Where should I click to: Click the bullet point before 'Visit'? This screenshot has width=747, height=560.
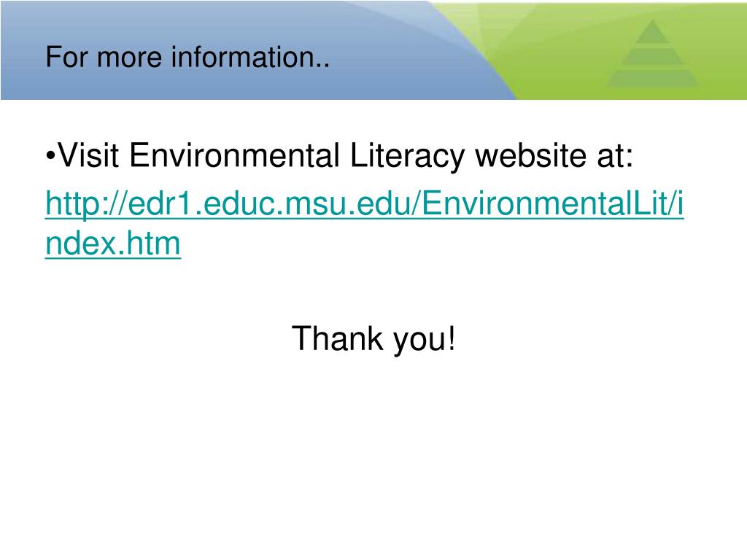(50, 156)
